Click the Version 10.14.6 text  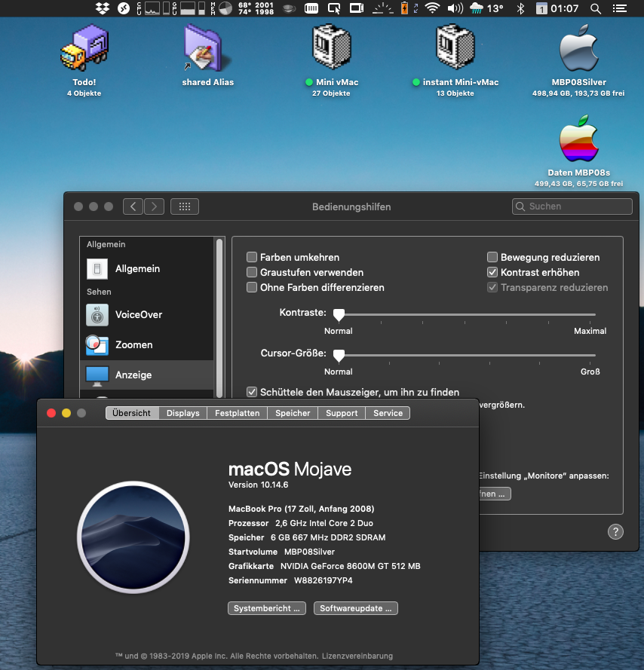click(x=259, y=485)
